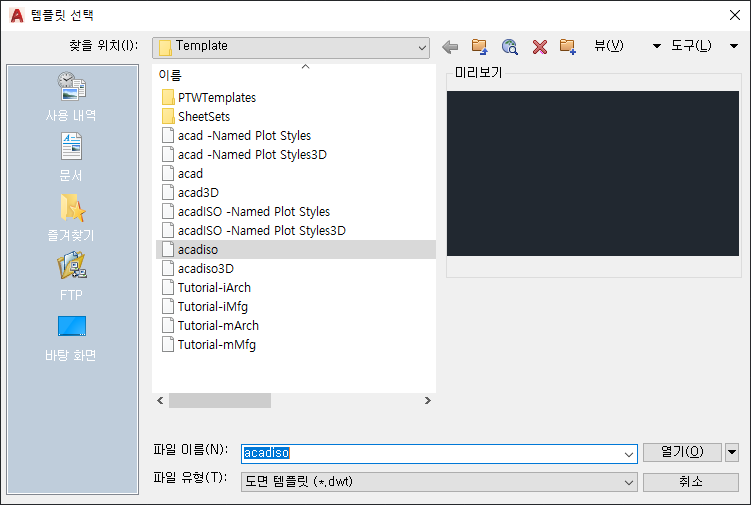Expand the arrow next to 뷰(V)

point(657,46)
